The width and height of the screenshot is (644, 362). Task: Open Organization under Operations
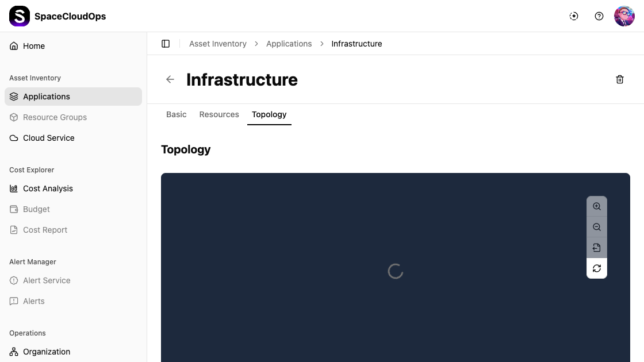[x=47, y=352]
